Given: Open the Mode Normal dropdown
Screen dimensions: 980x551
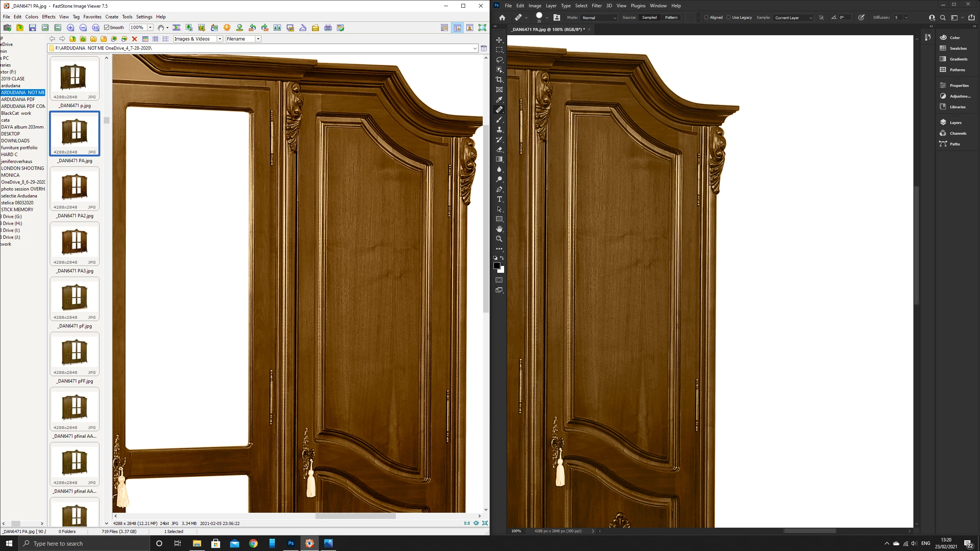Looking at the screenshot, I should 599,18.
